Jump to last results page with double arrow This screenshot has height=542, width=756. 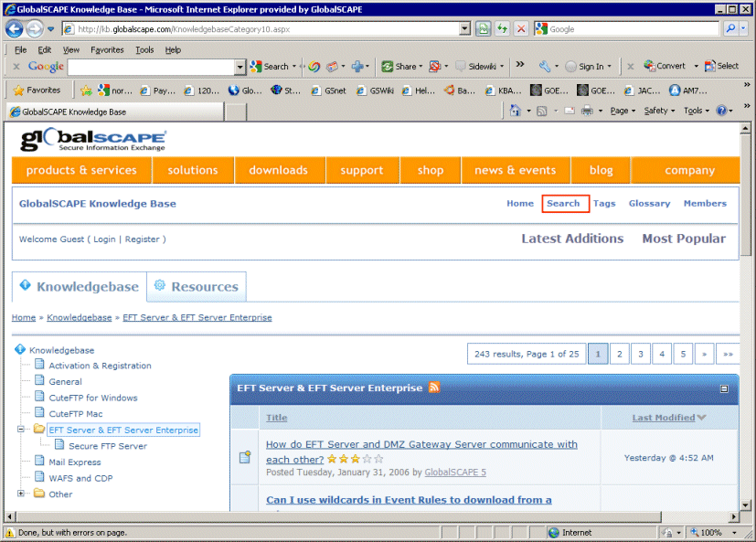pos(728,354)
